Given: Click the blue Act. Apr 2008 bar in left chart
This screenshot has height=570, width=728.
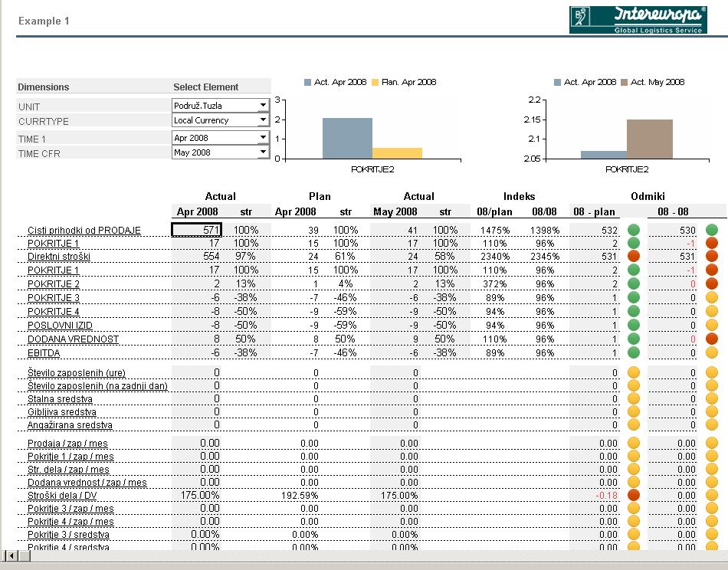Looking at the screenshot, I should click(x=347, y=139).
